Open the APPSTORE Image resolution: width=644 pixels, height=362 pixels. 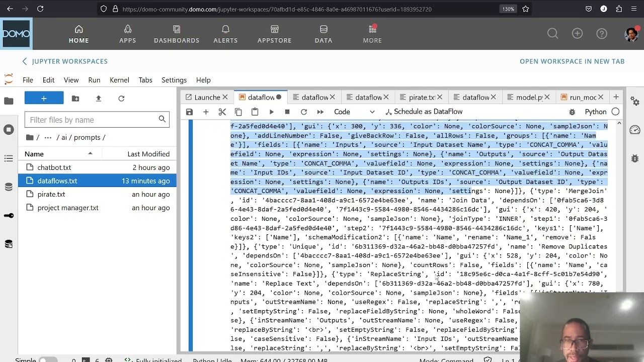(274, 34)
